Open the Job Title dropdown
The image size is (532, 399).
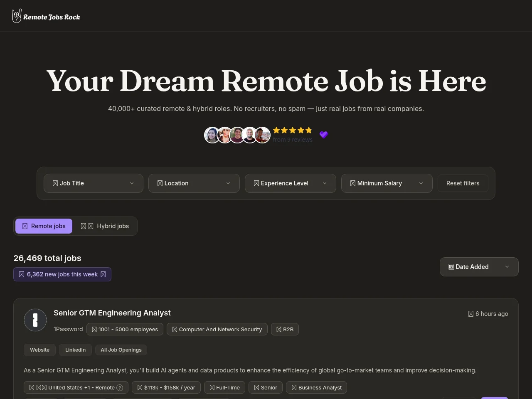(x=94, y=183)
